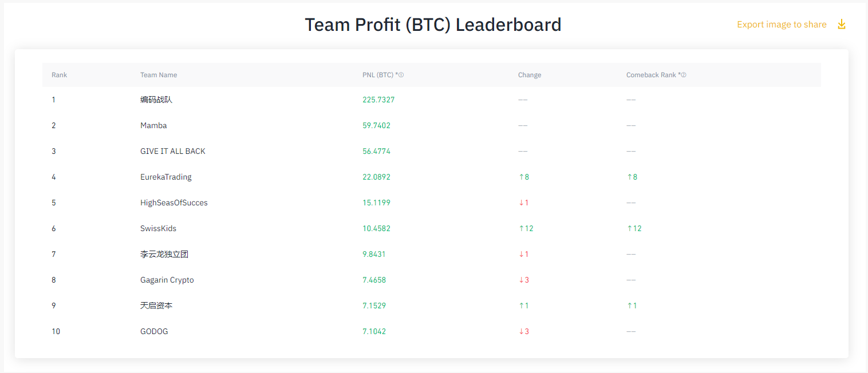Click the up arrow in SwissKids Comeback Rank
The image size is (868, 373).
[x=632, y=228]
